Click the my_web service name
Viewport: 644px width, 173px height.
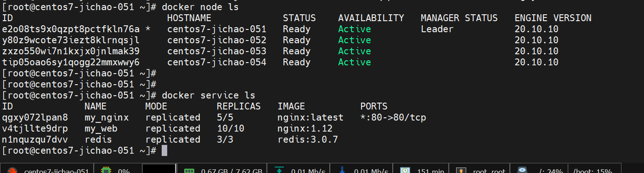101,129
